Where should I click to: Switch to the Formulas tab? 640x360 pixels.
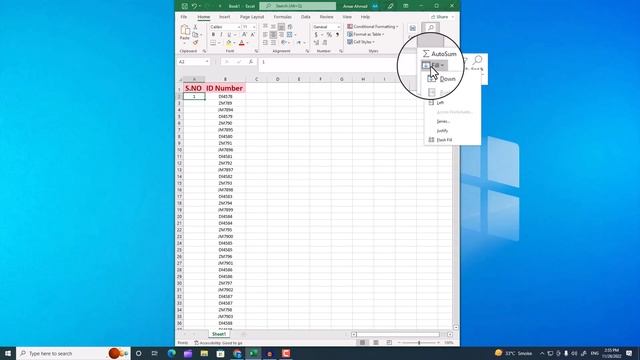point(282,17)
